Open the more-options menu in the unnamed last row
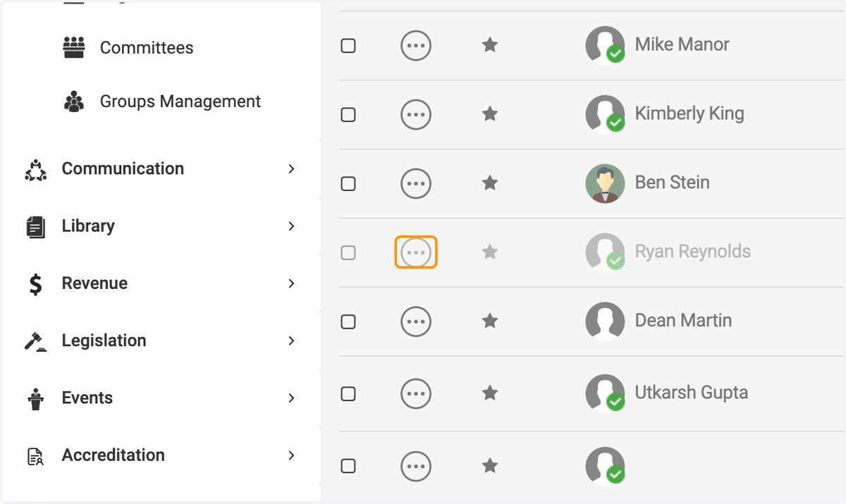 coord(416,466)
